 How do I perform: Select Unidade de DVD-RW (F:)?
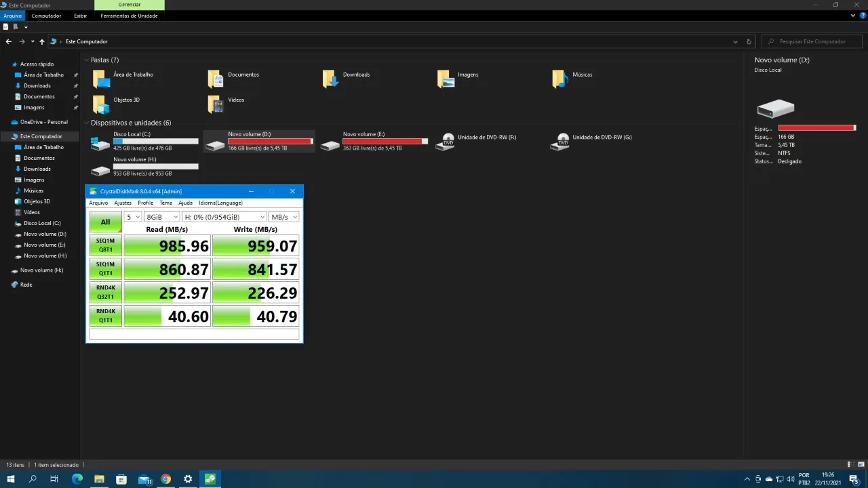point(478,141)
